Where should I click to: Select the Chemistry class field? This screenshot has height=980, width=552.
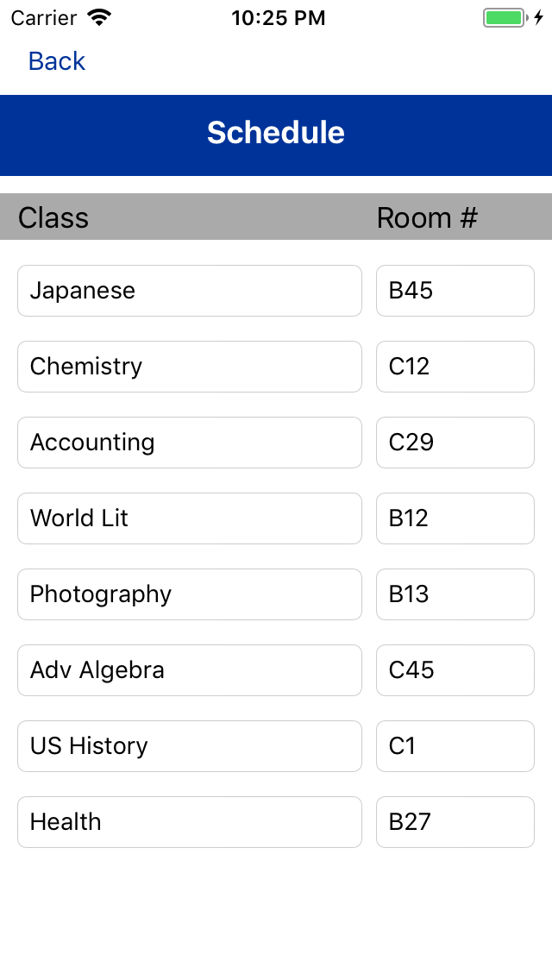[189, 367]
